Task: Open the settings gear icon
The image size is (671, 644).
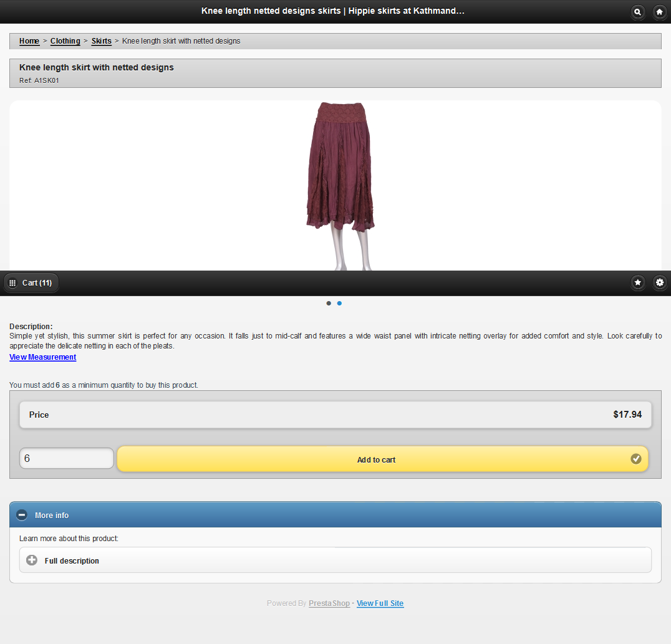Action: point(659,282)
